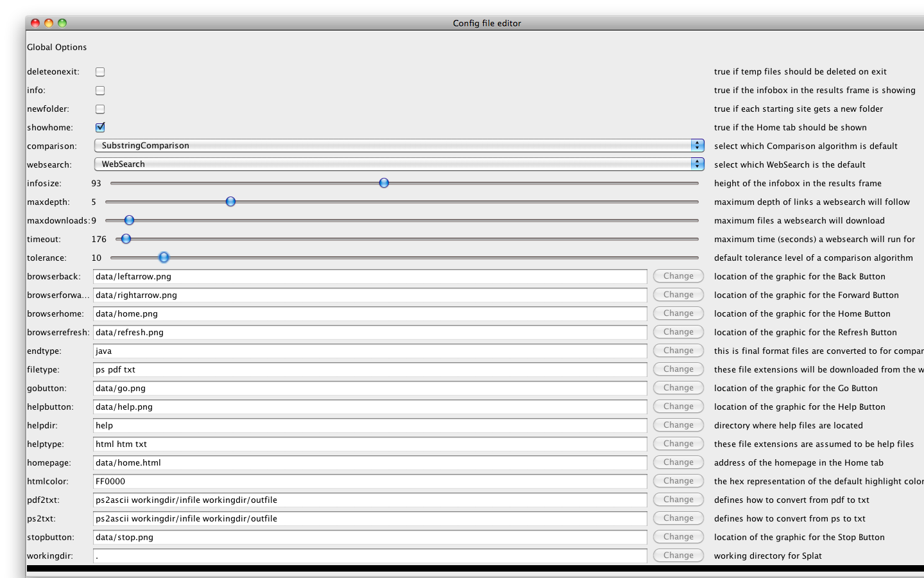Click Change for helpbutton graphic
This screenshot has height=578, width=924.
point(678,407)
